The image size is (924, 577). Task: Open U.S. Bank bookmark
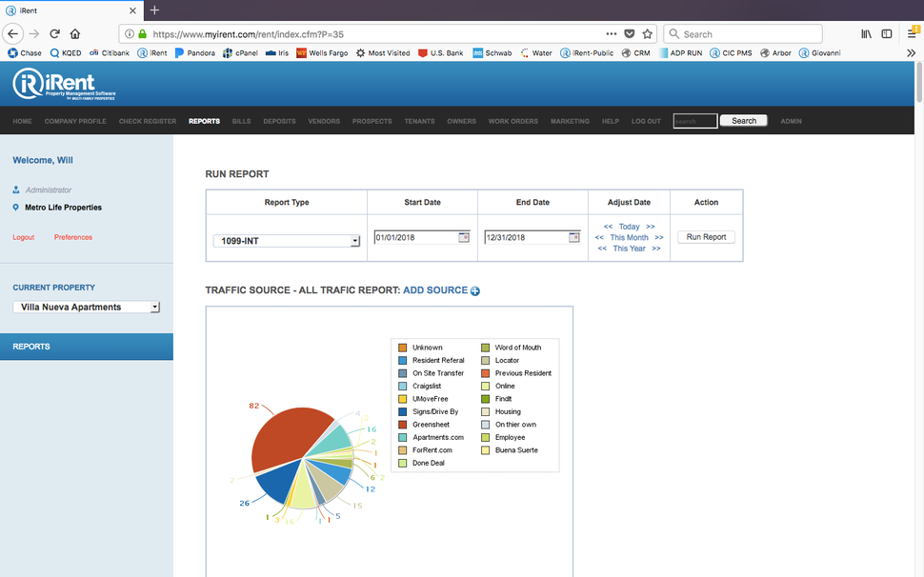(x=440, y=53)
